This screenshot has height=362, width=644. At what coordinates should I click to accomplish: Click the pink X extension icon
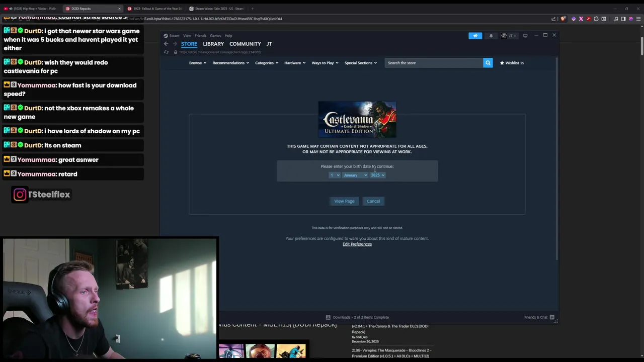(x=581, y=19)
